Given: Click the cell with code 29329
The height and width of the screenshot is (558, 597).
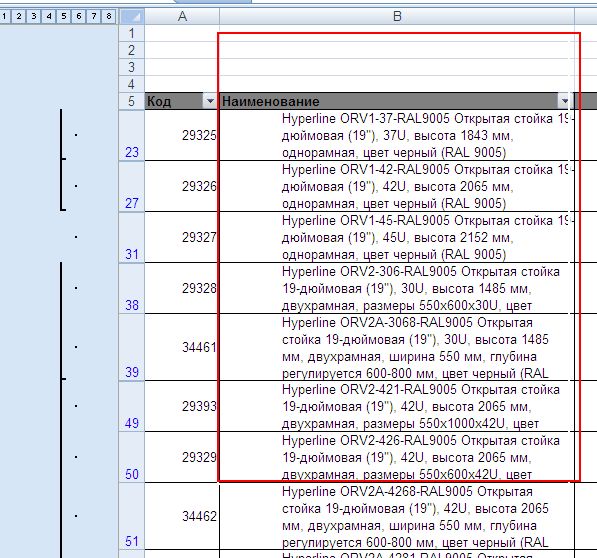Looking at the screenshot, I should (x=182, y=457).
